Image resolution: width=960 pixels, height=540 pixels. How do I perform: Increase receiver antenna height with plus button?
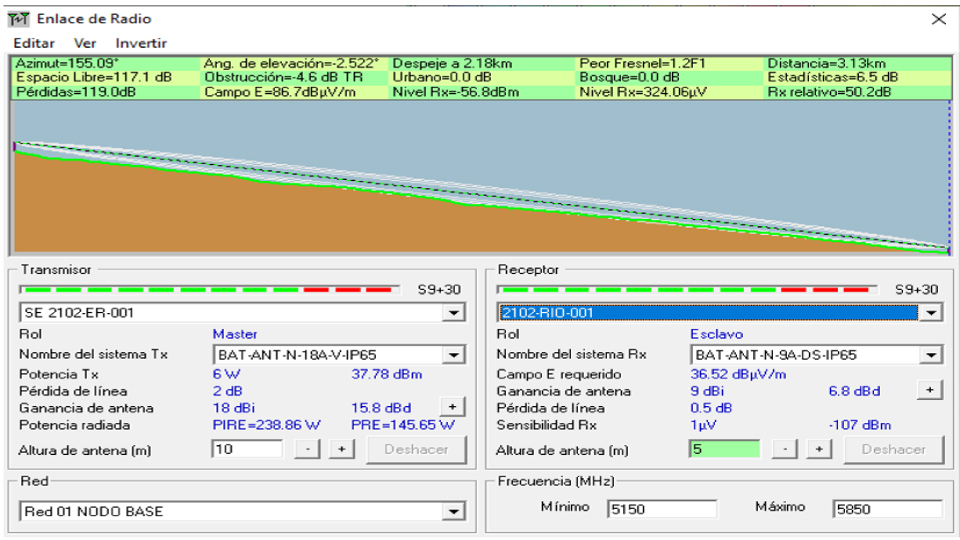pos(819,449)
